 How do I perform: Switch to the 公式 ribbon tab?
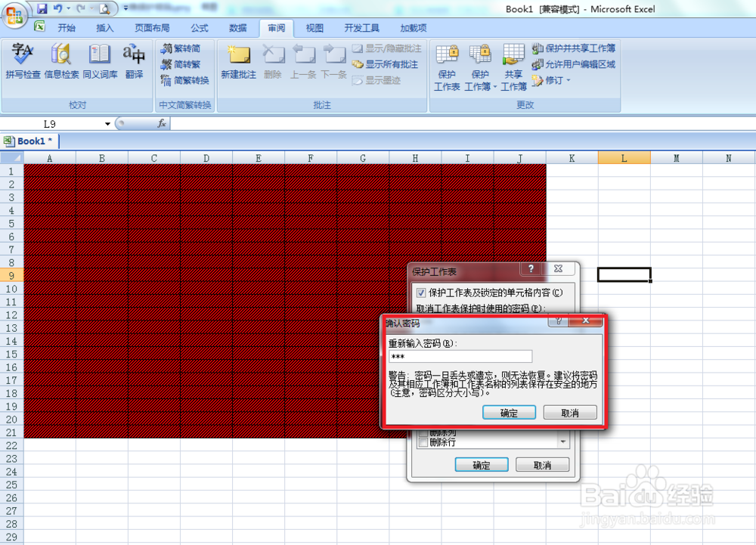(199, 28)
